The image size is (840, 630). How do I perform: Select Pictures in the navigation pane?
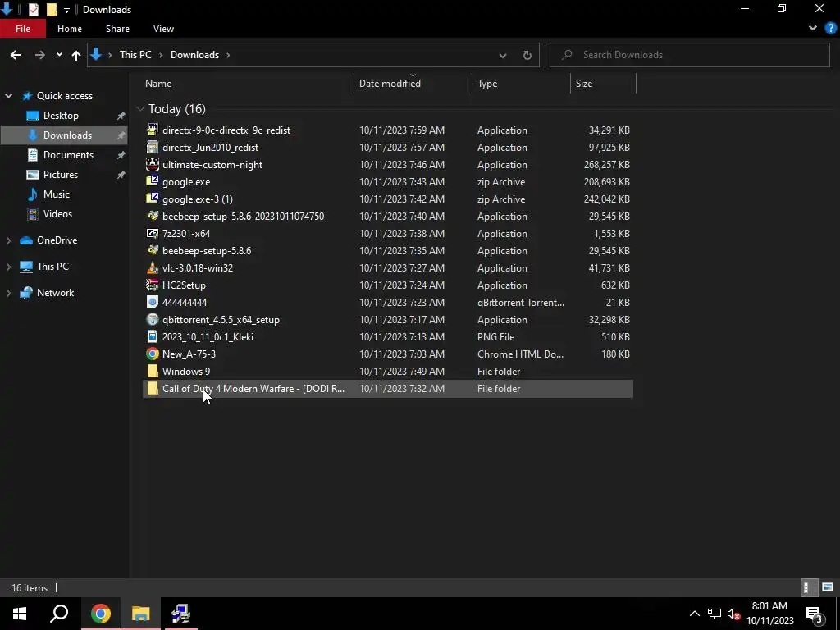pyautogui.click(x=61, y=175)
